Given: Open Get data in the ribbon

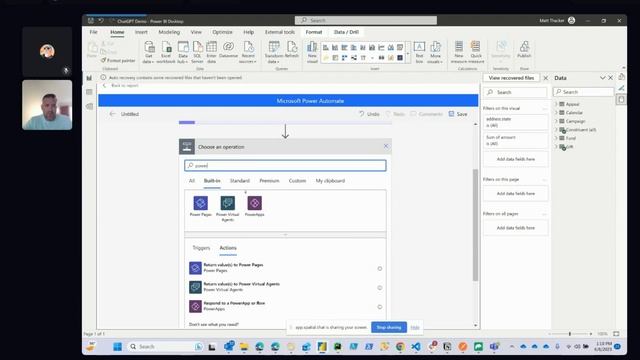Looking at the screenshot, I should pyautogui.click(x=149, y=52).
